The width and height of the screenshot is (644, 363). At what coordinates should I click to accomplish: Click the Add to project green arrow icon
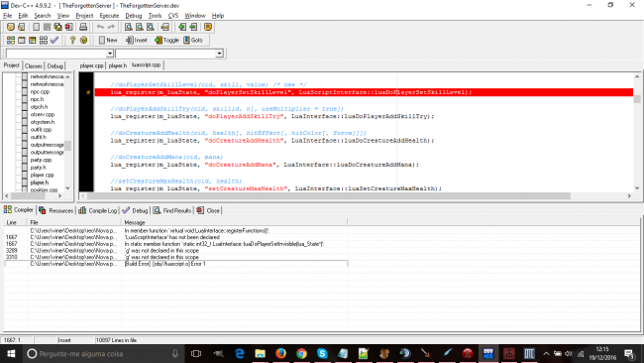[x=182, y=27]
